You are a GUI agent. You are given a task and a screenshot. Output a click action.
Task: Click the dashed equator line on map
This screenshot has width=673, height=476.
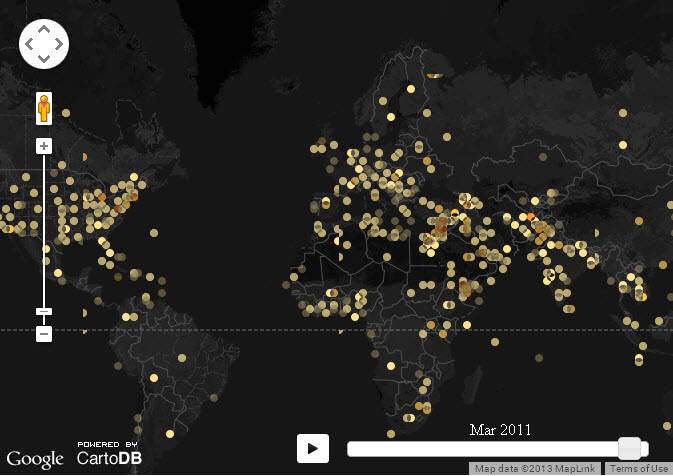pos(250,330)
